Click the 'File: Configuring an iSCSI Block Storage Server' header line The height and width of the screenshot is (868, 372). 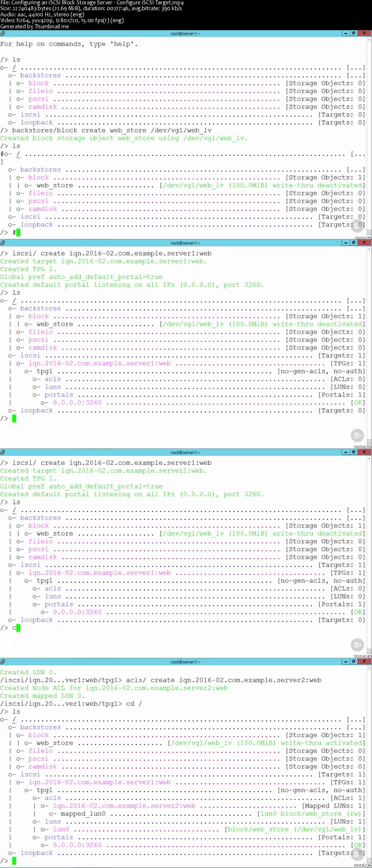(92, 3)
